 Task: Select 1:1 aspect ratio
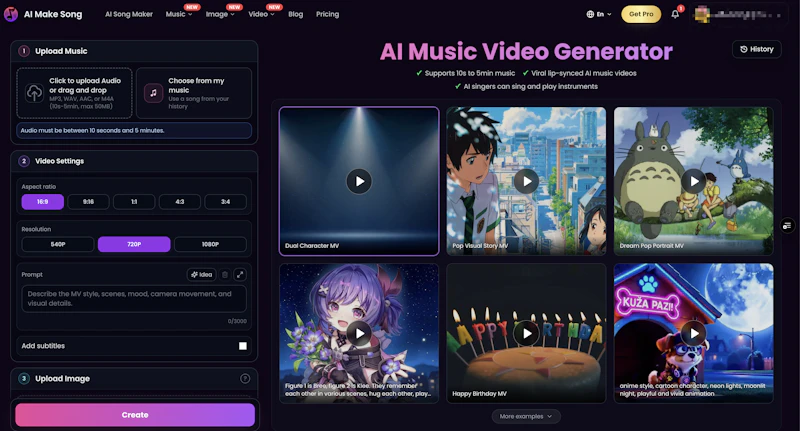tap(134, 201)
